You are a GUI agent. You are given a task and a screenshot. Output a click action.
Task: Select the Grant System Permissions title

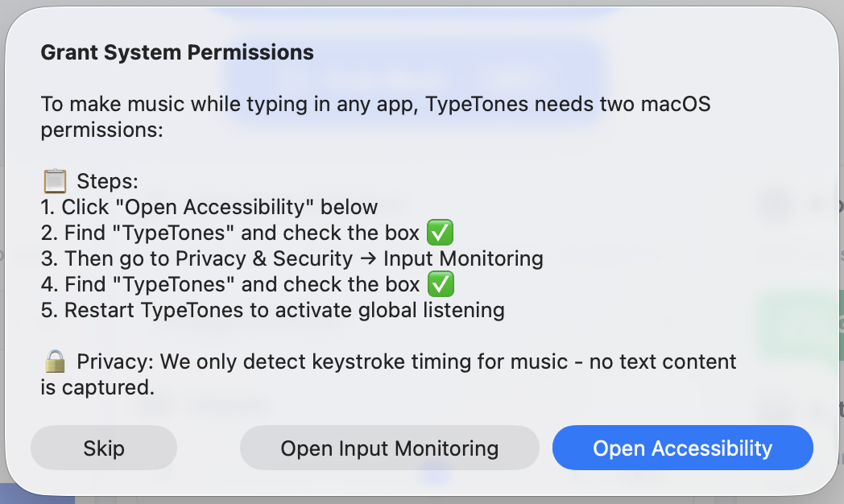pyautogui.click(x=176, y=52)
